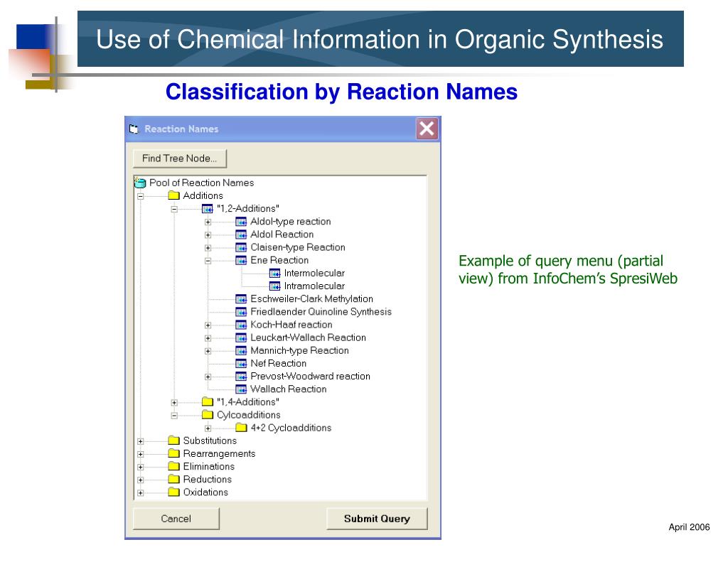Click the "1,2-Additions" node icon
This screenshot has width=728, height=562.
tap(207, 209)
